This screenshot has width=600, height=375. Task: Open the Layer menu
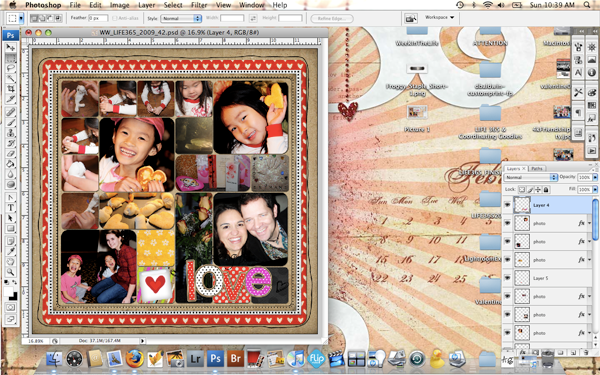pos(147,5)
